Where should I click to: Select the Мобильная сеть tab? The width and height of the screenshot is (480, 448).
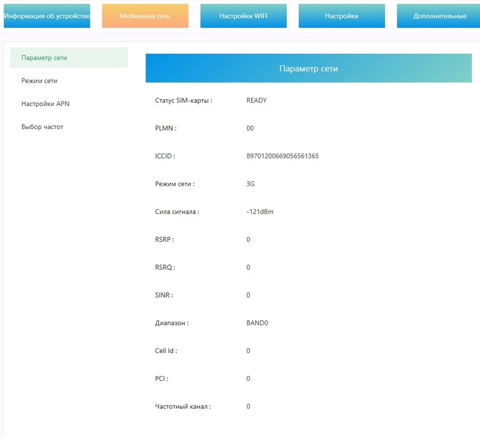(145, 16)
